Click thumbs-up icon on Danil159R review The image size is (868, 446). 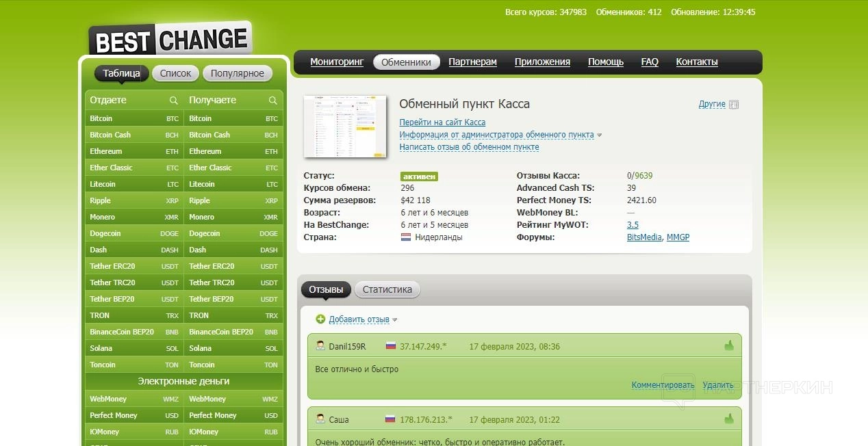(729, 346)
